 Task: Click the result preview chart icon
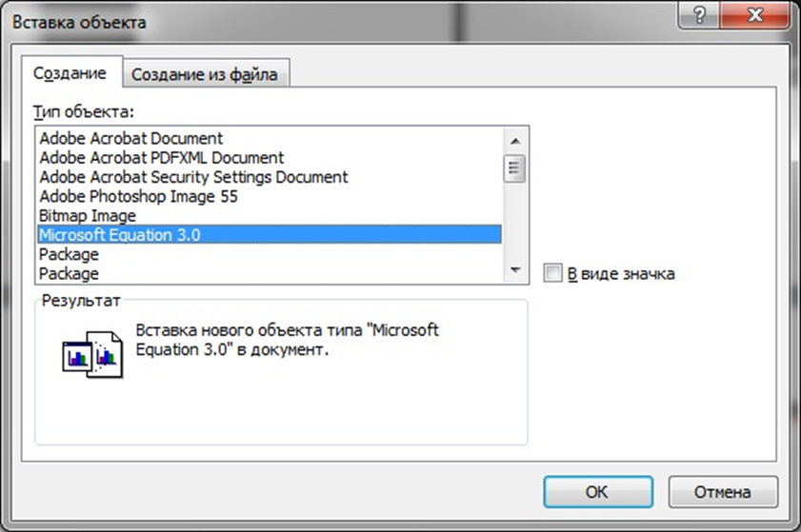click(x=92, y=354)
